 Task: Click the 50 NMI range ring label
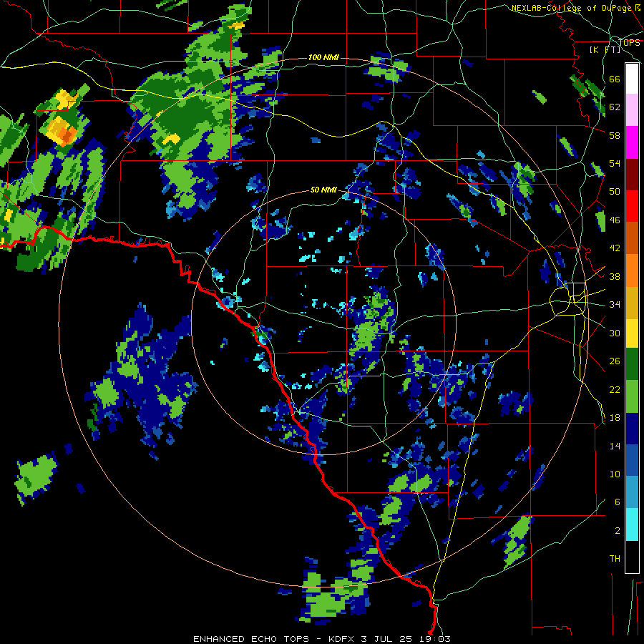point(323,190)
